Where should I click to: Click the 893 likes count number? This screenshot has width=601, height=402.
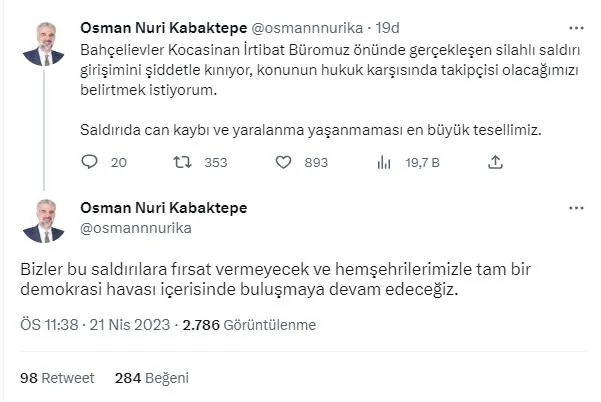pos(316,163)
